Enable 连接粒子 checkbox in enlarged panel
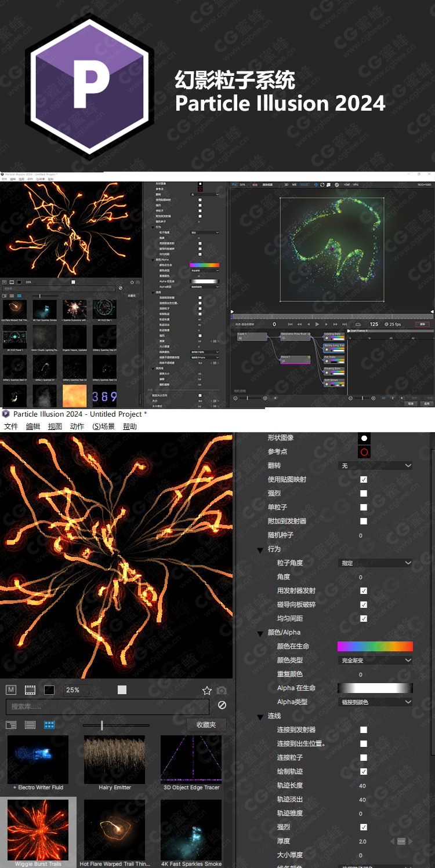 point(364,758)
